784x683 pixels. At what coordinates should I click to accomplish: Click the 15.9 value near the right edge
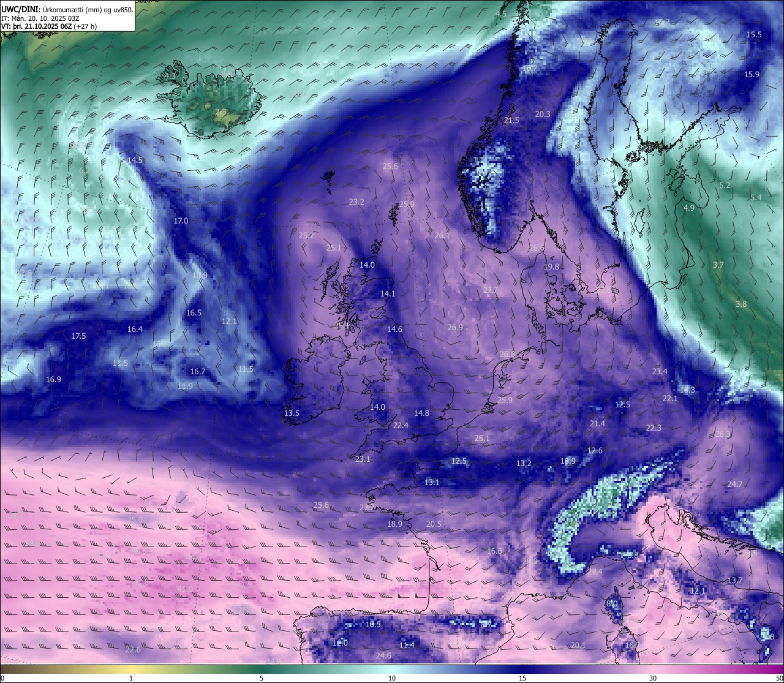click(752, 74)
